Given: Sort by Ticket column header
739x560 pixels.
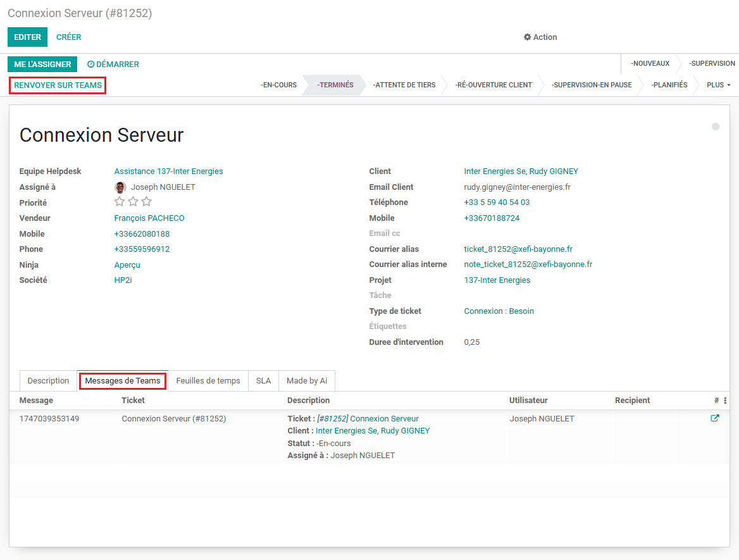Looking at the screenshot, I should [x=133, y=401].
